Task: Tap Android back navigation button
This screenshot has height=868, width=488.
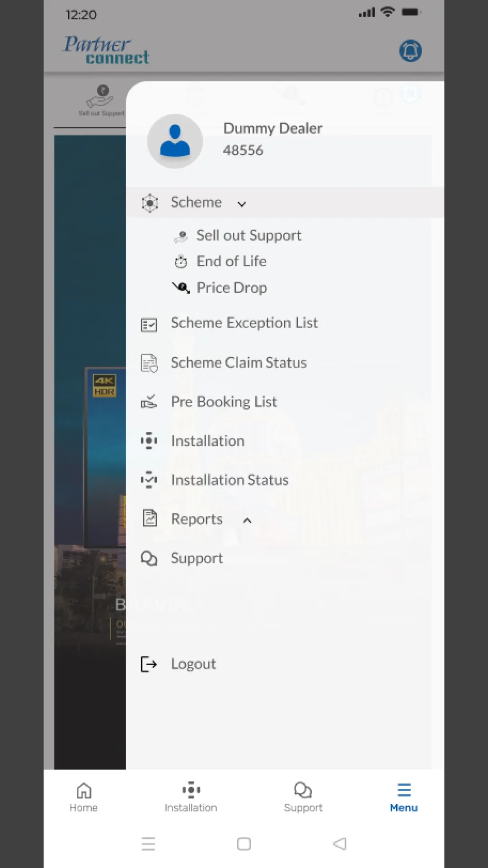Action: 340,844
